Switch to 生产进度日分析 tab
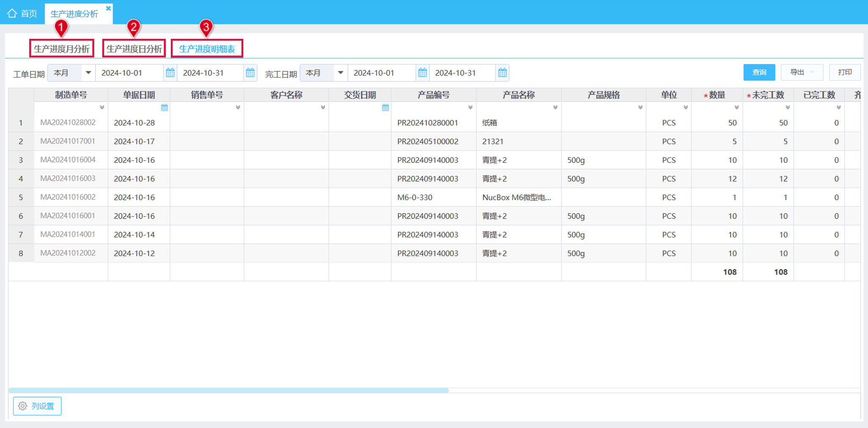868x428 pixels. click(134, 49)
